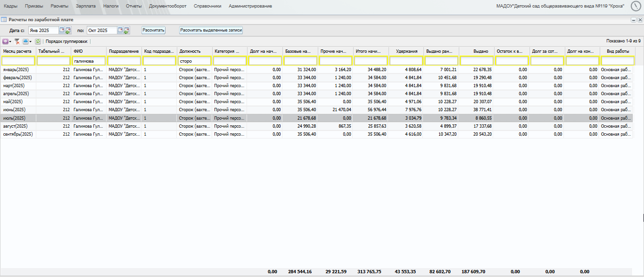644x277 pixels.
Task: Click the green arrow icon beside Окт 2025
Action: [127, 31]
